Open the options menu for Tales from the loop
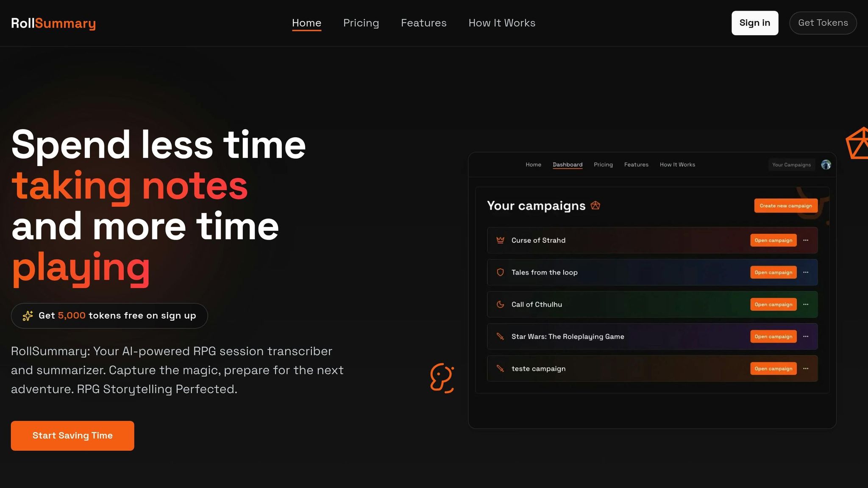The width and height of the screenshot is (868, 488). 806,272
